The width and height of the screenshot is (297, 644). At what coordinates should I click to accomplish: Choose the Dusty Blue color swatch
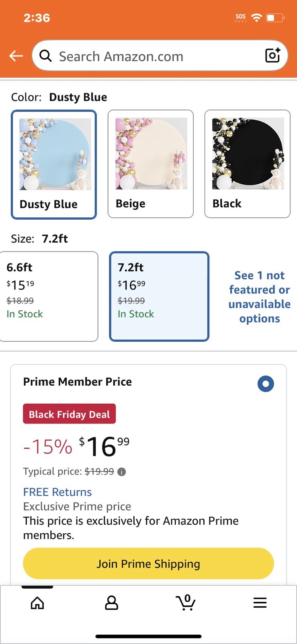(x=54, y=165)
